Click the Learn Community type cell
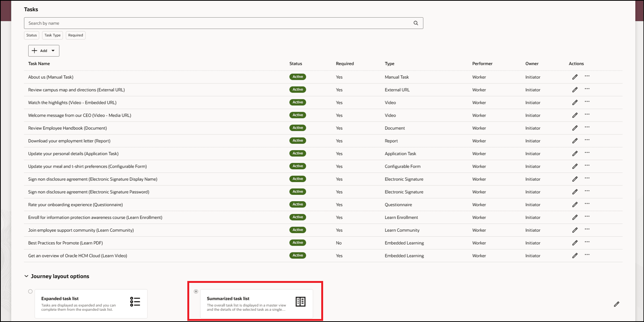This screenshot has height=322, width=644. pyautogui.click(x=402, y=231)
